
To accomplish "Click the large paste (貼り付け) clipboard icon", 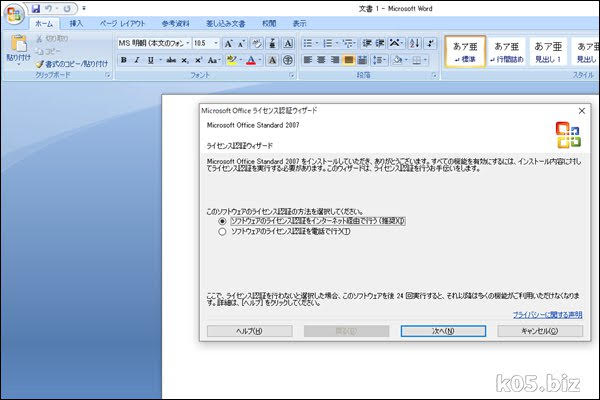I will (18, 43).
